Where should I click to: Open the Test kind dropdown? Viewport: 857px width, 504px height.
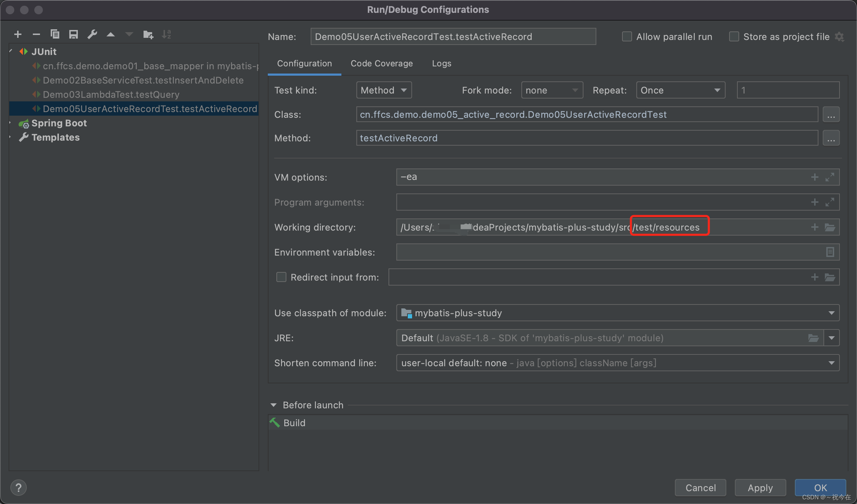click(384, 90)
